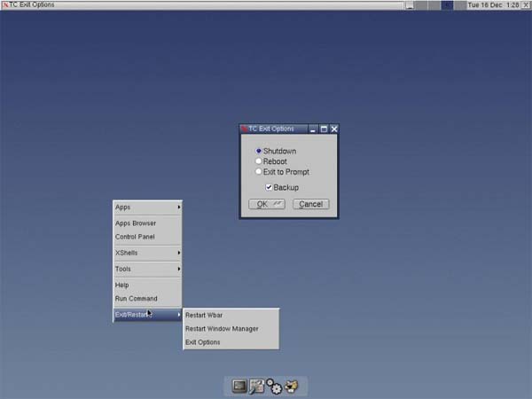
Task: Launch the editor icon with pencil in dock
Action: click(x=257, y=386)
